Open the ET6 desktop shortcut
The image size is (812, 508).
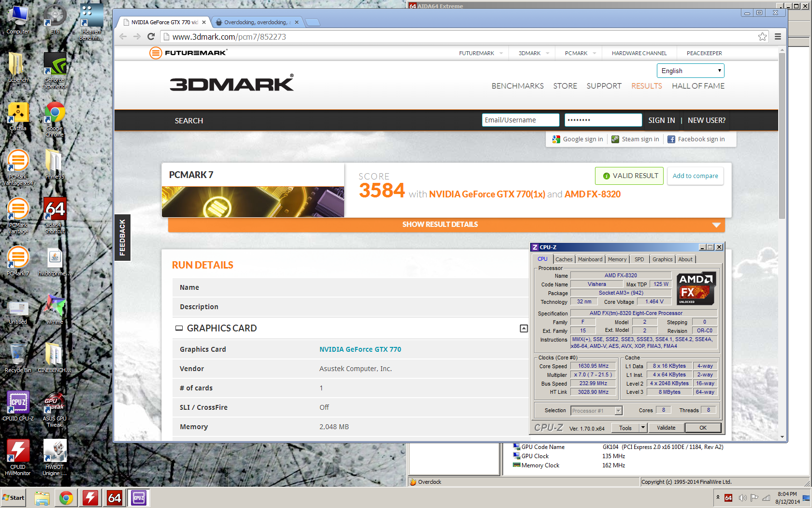click(x=55, y=19)
